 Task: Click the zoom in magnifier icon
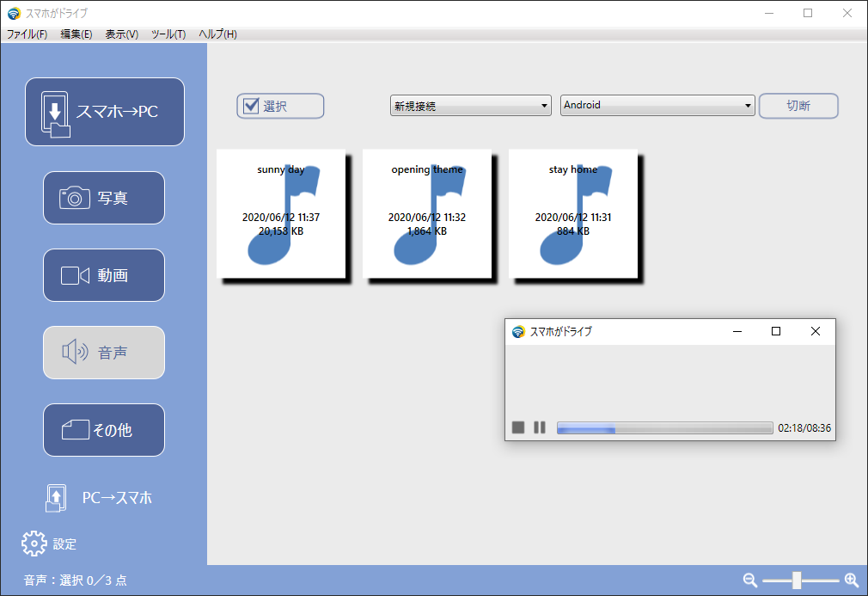point(852,581)
